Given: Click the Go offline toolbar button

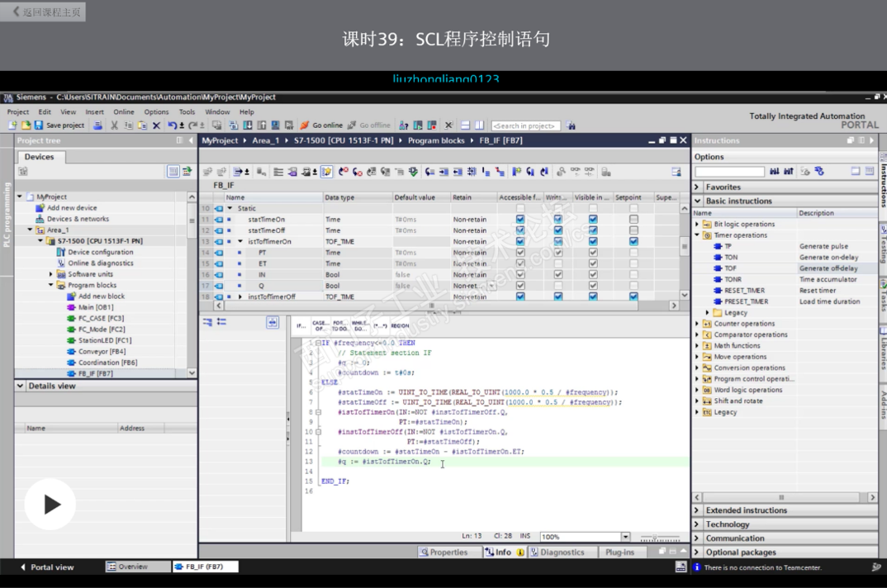Looking at the screenshot, I should (369, 125).
